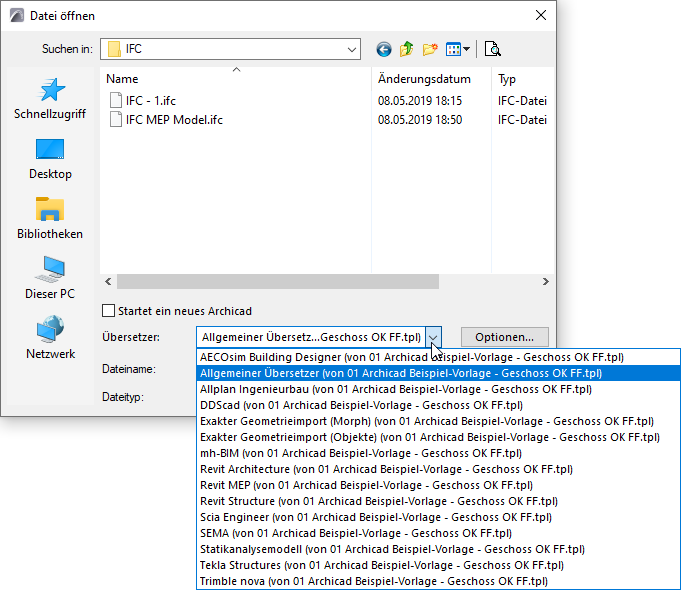Click the file icon of IFC - 1.ifc
This screenshot has width=681, height=590.
(116, 100)
